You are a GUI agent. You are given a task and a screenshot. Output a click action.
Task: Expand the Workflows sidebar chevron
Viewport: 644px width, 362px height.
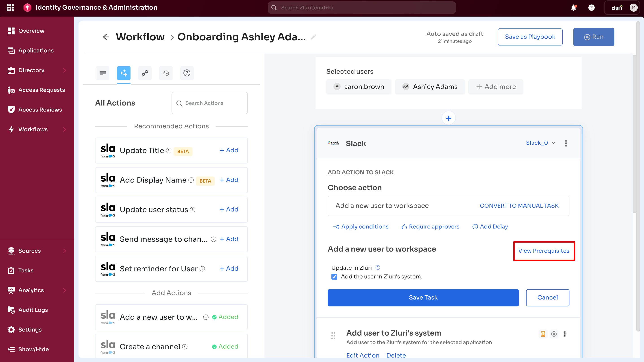[x=65, y=129]
